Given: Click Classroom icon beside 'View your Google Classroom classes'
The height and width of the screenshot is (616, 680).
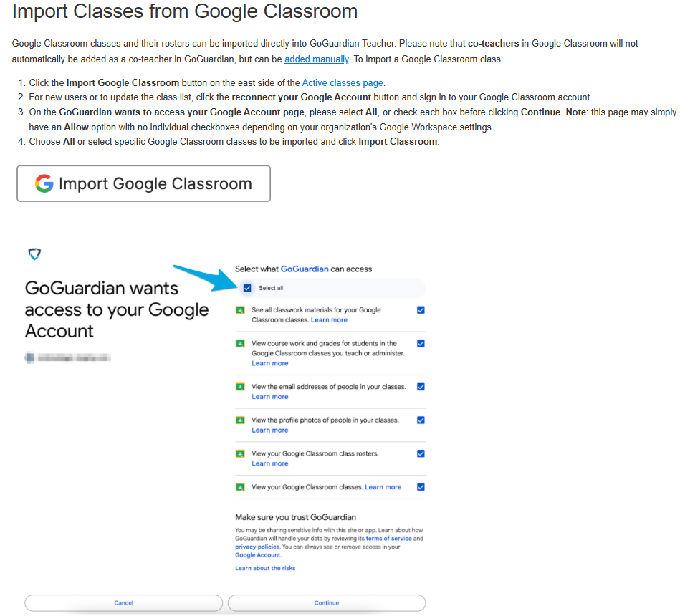Looking at the screenshot, I should [240, 487].
